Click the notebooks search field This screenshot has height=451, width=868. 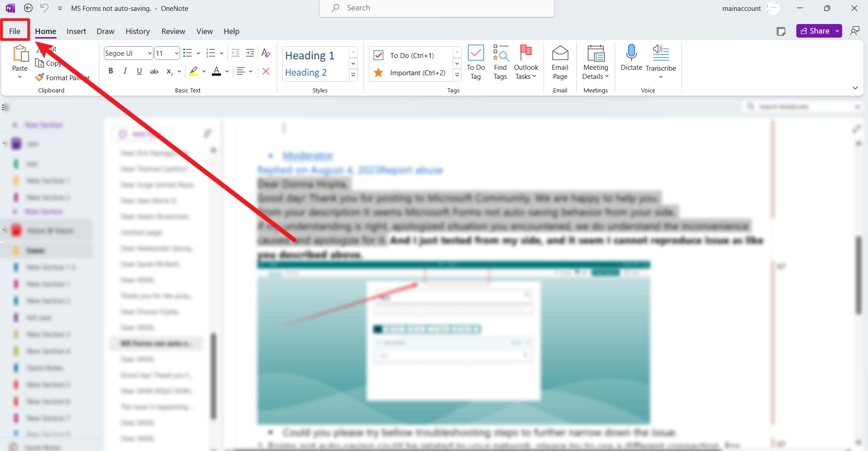802,107
